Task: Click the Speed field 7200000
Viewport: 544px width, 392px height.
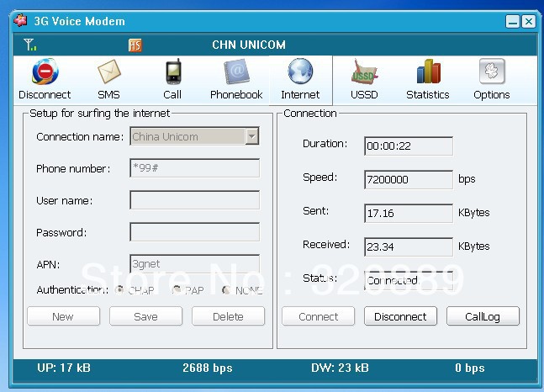Action: point(409,179)
